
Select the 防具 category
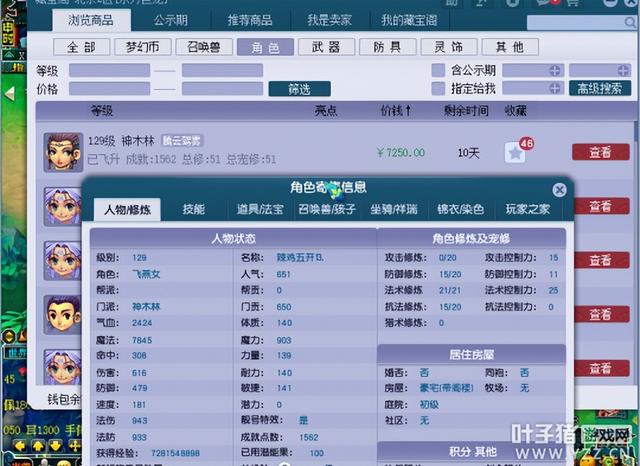click(x=387, y=47)
